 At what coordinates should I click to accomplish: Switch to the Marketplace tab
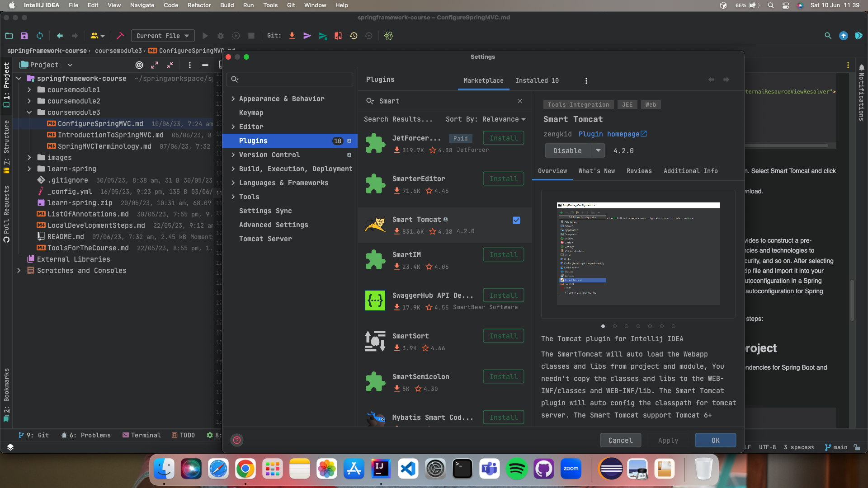click(483, 80)
